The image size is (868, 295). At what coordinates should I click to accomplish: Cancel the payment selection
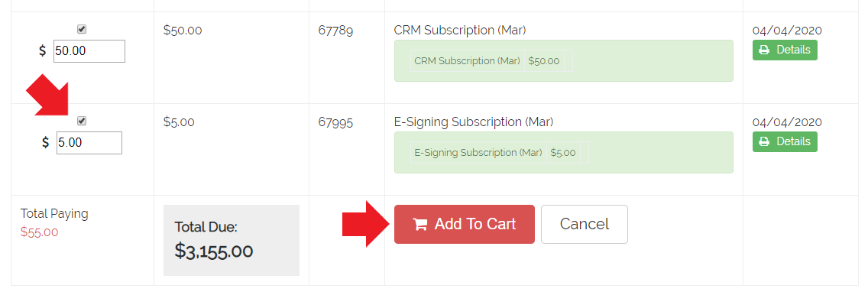click(584, 224)
